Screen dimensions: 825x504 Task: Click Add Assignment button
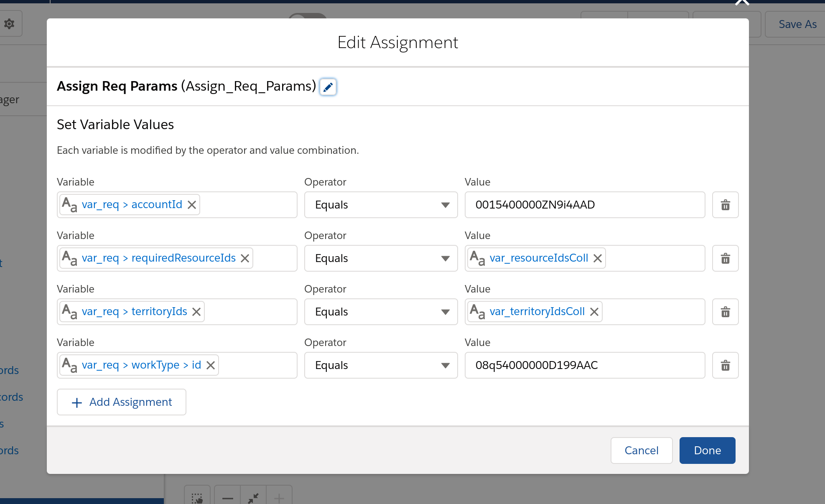pyautogui.click(x=122, y=402)
